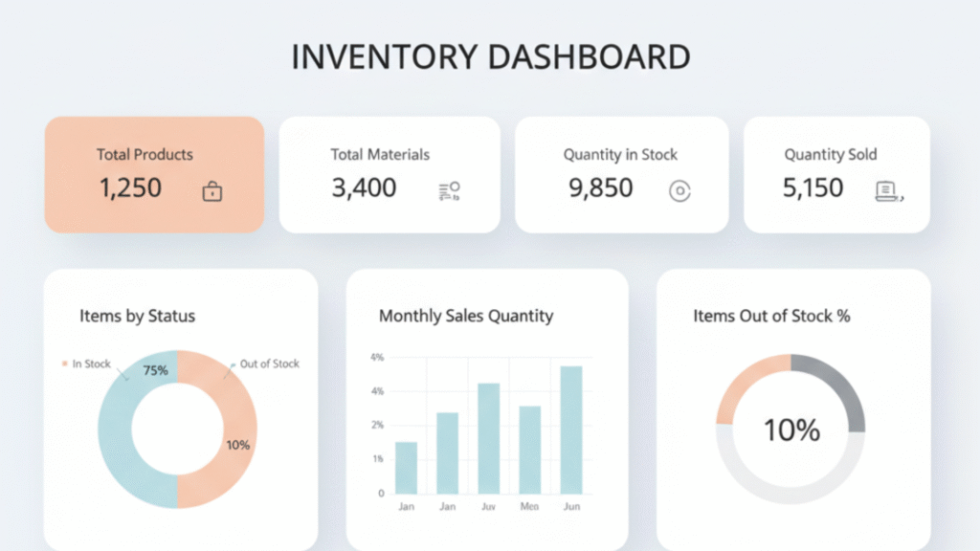Click the Out of Stock label on donut chart
980x551 pixels.
(269, 364)
